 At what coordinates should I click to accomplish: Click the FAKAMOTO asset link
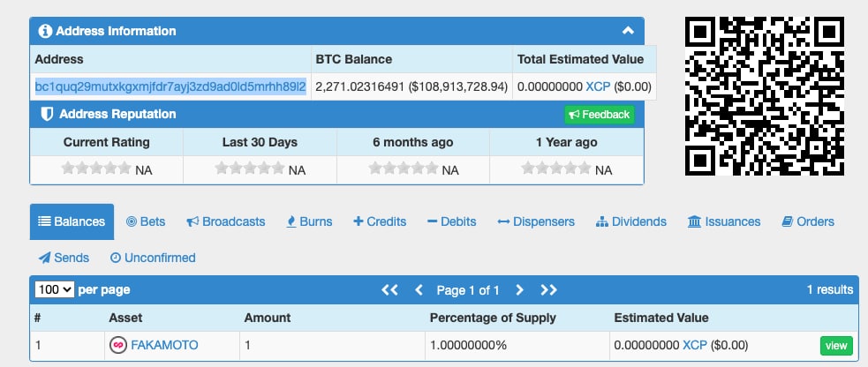pos(164,346)
